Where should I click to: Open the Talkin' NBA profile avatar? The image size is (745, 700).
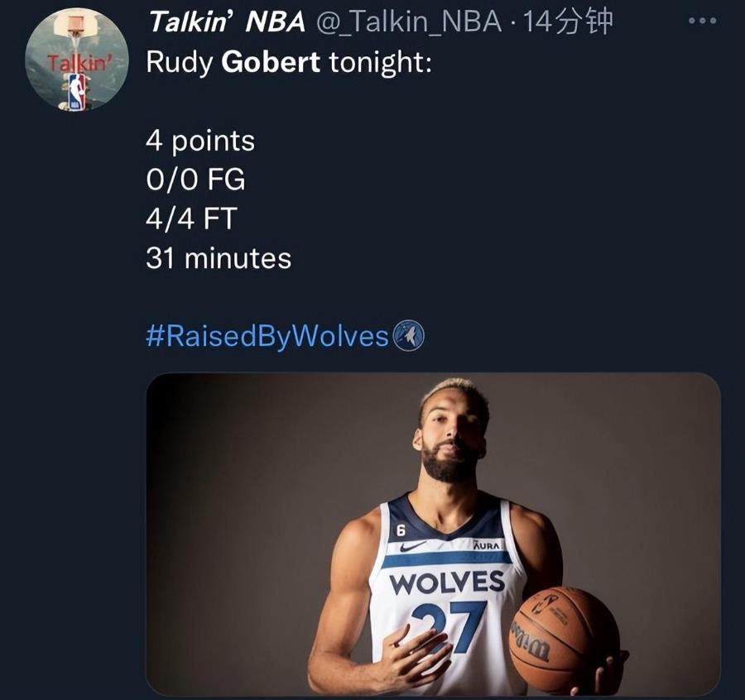tap(76, 60)
